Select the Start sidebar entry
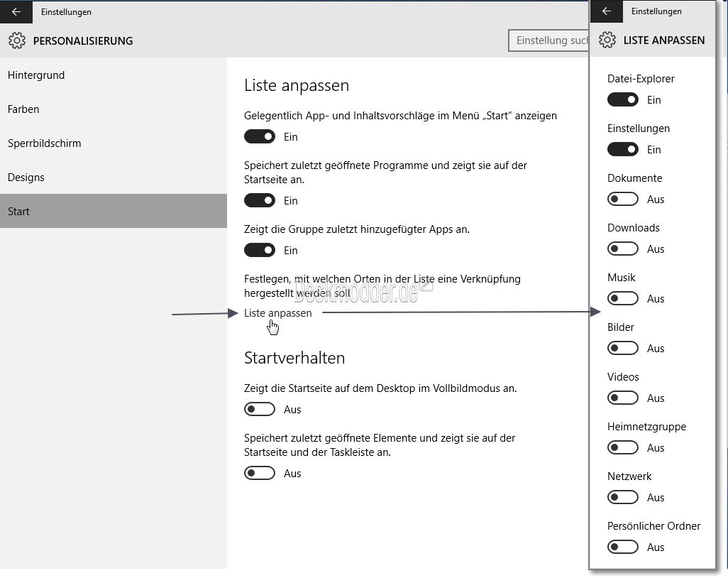Image resolution: width=728 pixels, height=578 pixels. (114, 211)
